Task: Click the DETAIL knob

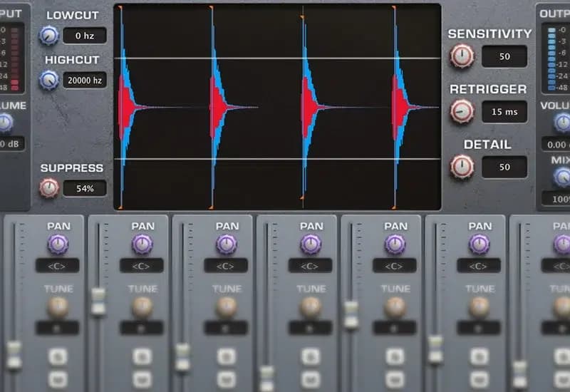Action: click(x=462, y=166)
